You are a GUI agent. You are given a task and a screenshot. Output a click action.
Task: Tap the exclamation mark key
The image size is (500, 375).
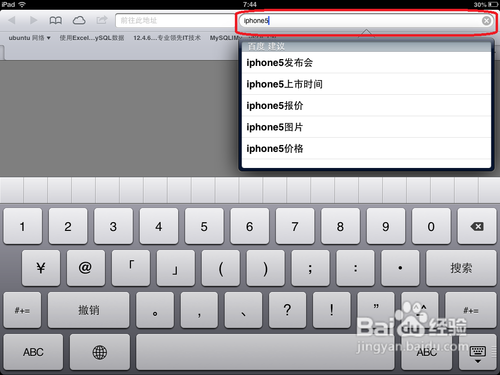click(x=332, y=310)
